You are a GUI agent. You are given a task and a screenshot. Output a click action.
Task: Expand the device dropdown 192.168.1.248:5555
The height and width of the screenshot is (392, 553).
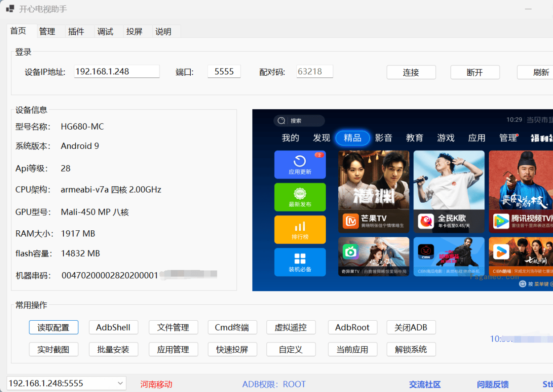(x=66, y=383)
